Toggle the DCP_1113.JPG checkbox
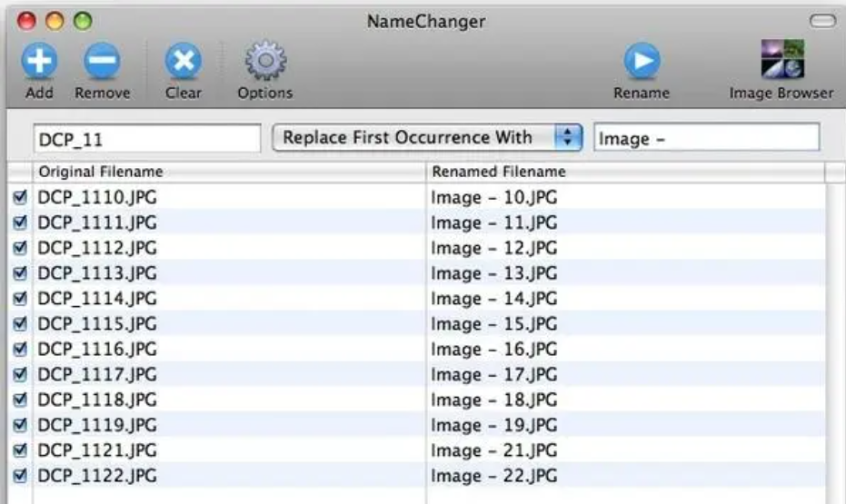846x504 pixels. (21, 273)
